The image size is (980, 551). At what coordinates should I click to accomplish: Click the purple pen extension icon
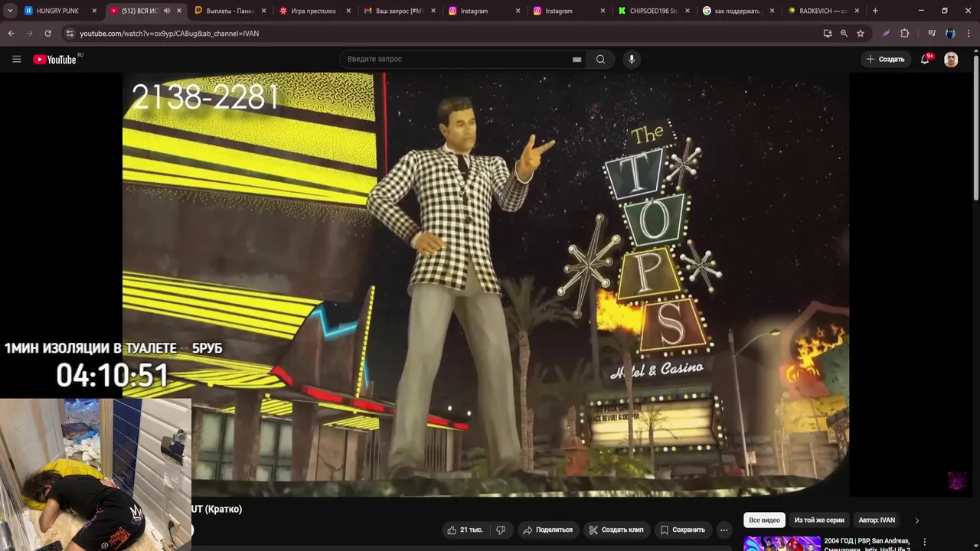click(x=886, y=34)
